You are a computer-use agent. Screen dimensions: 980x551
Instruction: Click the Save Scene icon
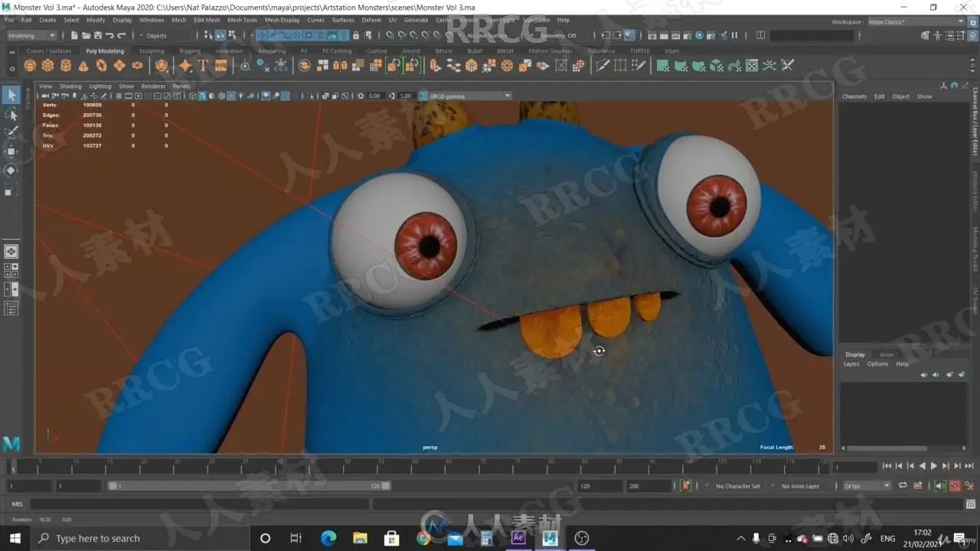click(x=97, y=35)
